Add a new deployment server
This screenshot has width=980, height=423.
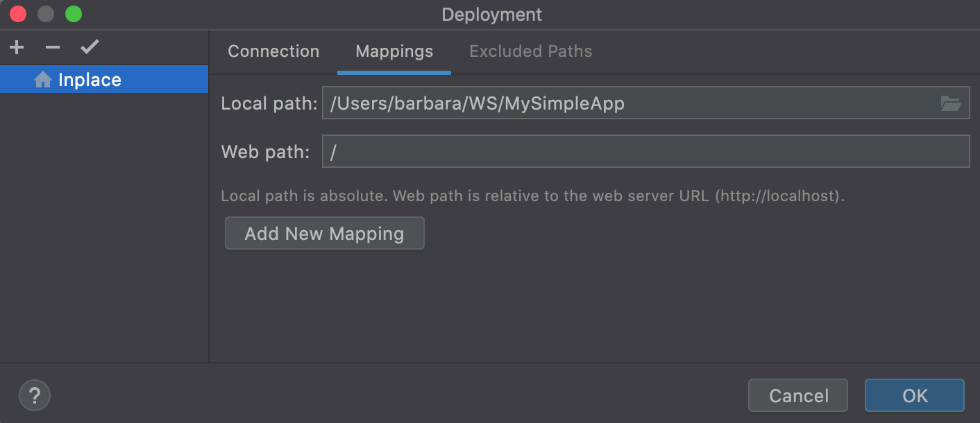coord(15,47)
